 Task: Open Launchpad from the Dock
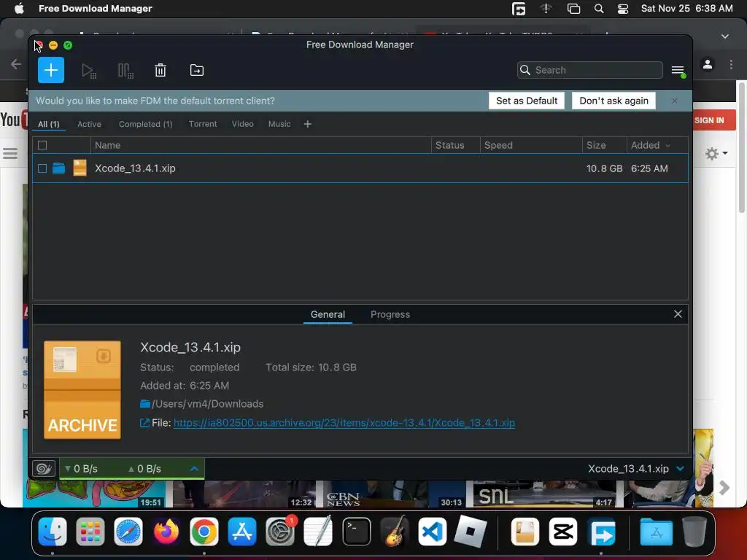pyautogui.click(x=90, y=532)
